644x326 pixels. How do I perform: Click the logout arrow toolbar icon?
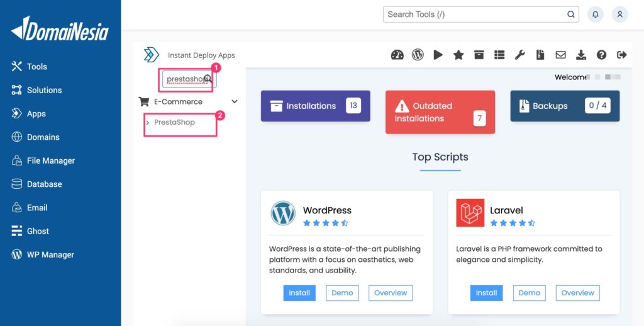(622, 55)
